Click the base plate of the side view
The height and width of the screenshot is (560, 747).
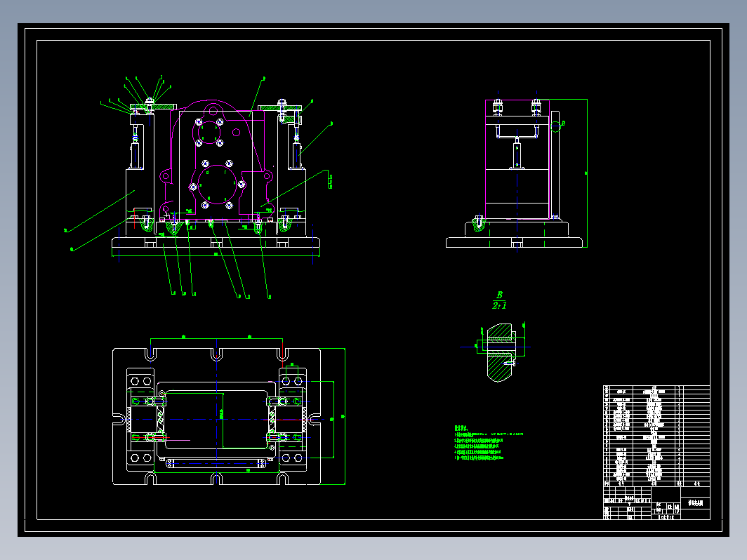[514, 242]
